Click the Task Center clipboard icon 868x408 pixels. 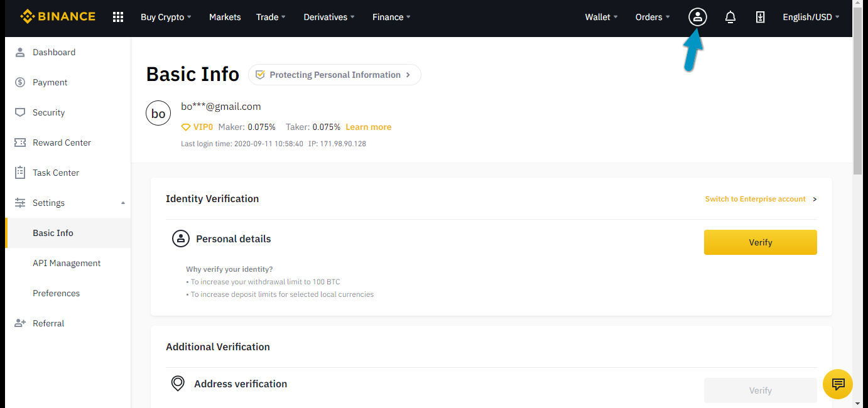pyautogui.click(x=20, y=173)
